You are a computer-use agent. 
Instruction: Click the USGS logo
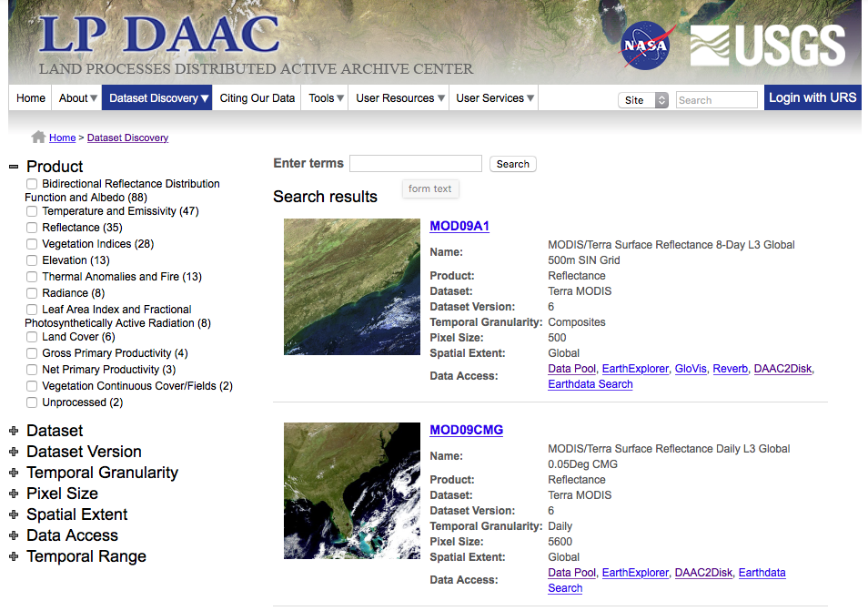click(767, 46)
